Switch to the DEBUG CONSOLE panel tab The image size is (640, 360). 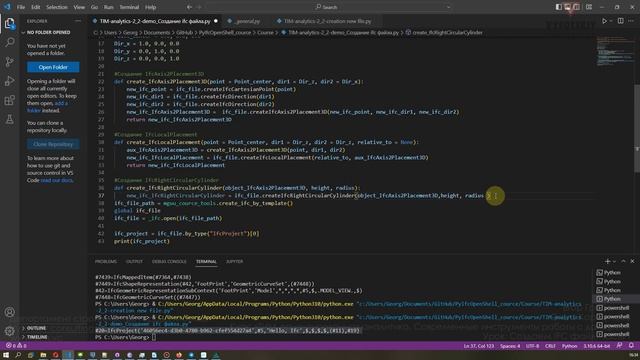(x=169, y=262)
